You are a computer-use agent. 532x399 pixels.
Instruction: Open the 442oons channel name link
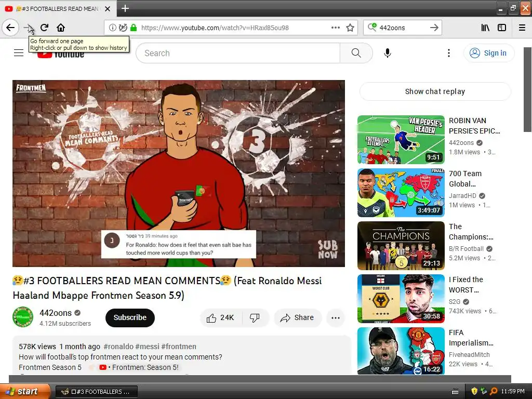(56, 313)
